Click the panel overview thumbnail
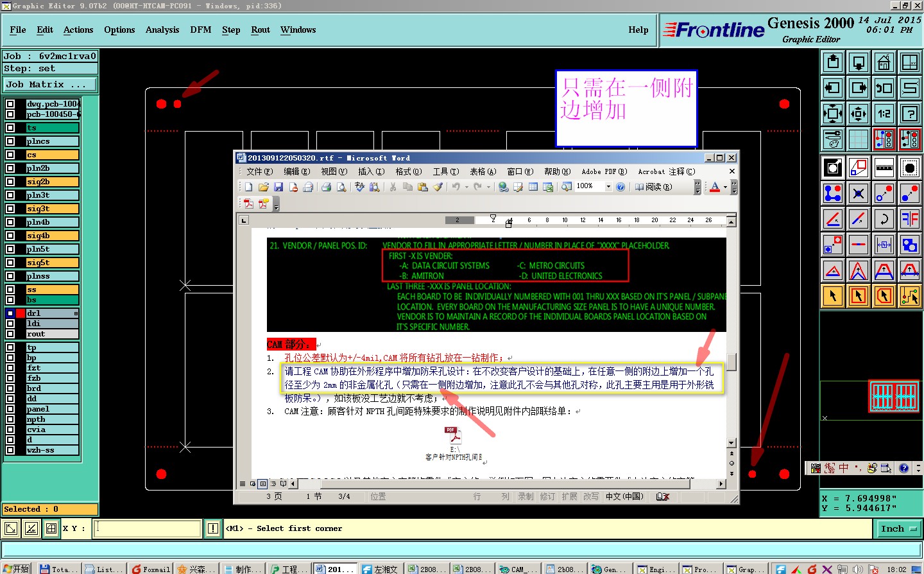 click(893, 396)
